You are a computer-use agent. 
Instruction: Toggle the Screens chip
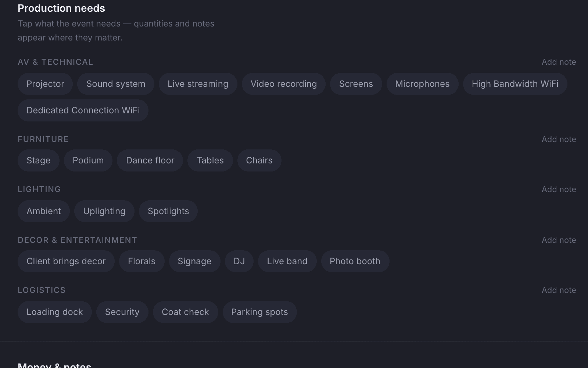(x=356, y=84)
